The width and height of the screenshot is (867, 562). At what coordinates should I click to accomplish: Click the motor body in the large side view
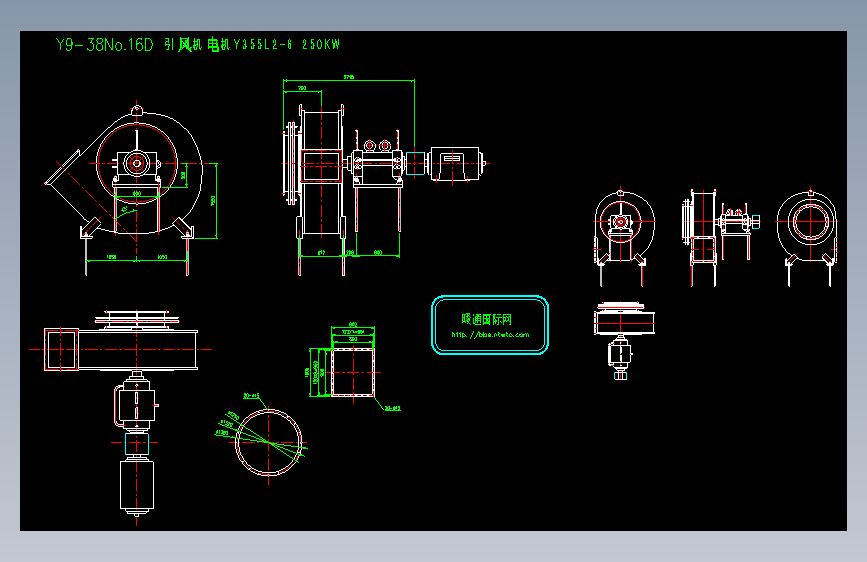(x=455, y=164)
